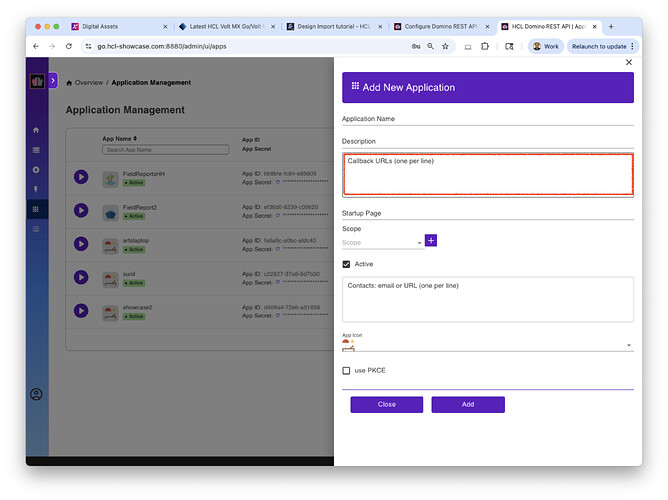Image resolution: width=668 pixels, height=500 pixels.
Task: Click the Close button in the form
Action: 386,404
